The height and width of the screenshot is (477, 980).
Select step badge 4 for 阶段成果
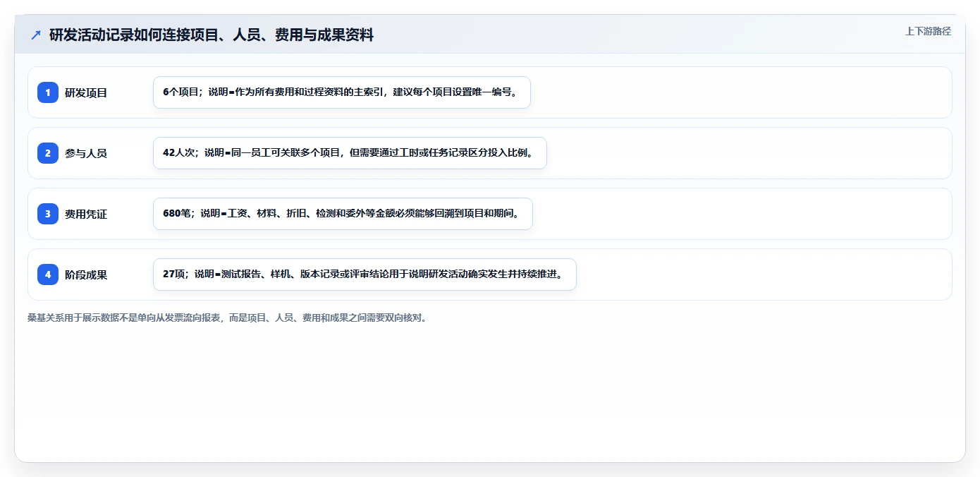48,274
